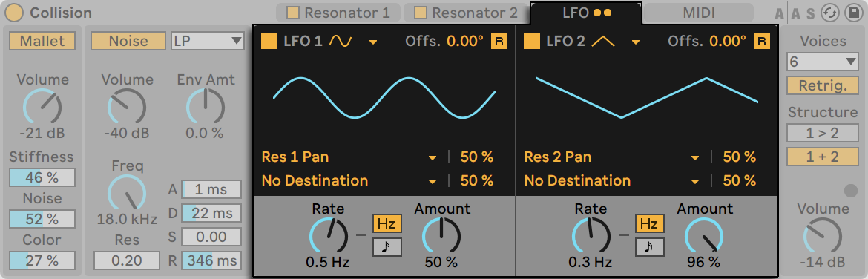The width and height of the screenshot is (868, 279).
Task: Switch to the Resonator 1 tab
Action: tap(338, 12)
